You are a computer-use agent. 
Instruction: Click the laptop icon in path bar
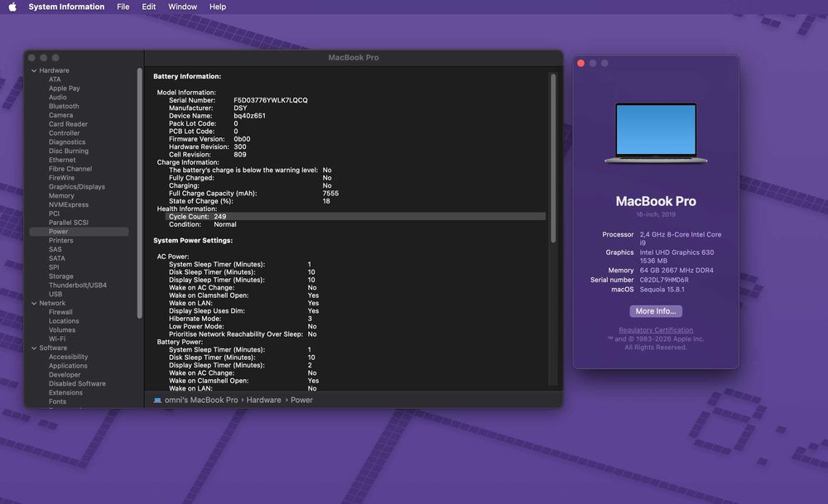157,400
